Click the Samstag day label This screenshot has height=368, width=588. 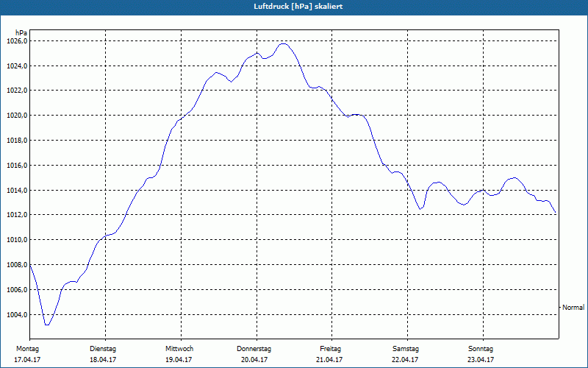(x=406, y=349)
